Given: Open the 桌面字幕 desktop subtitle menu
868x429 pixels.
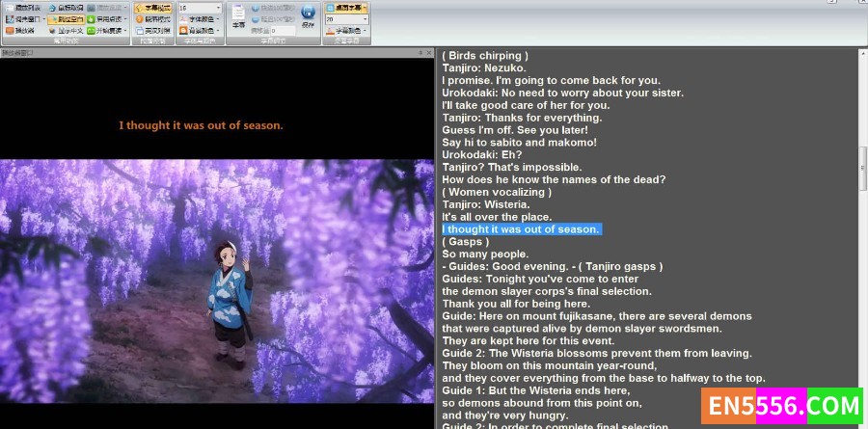Looking at the screenshot, I should [345, 8].
